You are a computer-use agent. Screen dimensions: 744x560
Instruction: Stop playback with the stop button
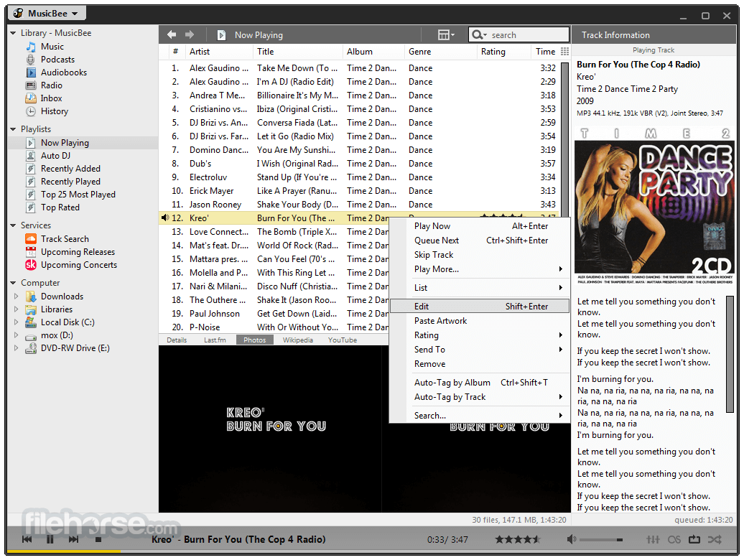click(x=98, y=539)
